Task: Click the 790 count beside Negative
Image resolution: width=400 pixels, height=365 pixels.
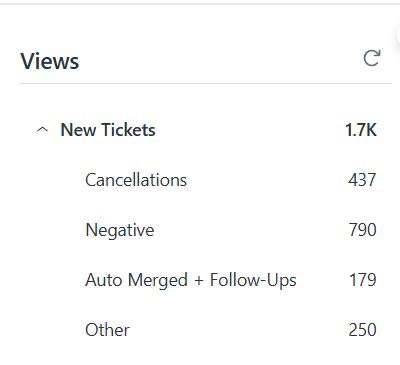Action: click(x=363, y=230)
